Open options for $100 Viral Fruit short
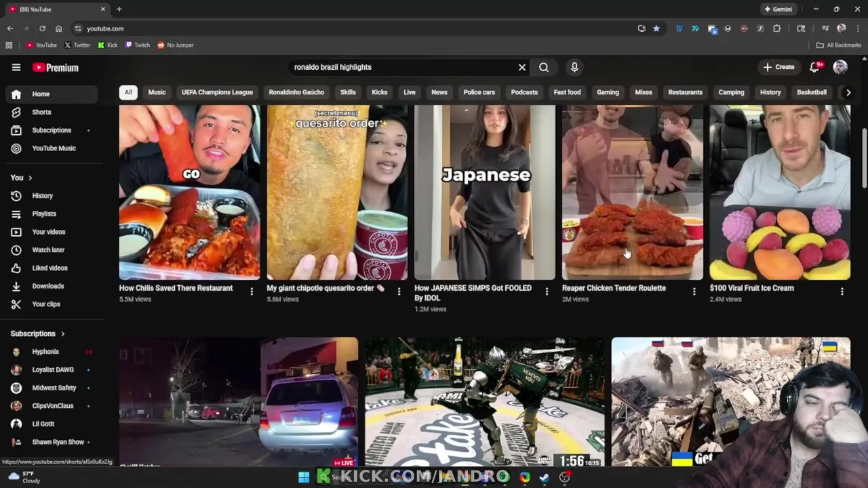Screen dimensions: 868x488 click(x=842, y=291)
